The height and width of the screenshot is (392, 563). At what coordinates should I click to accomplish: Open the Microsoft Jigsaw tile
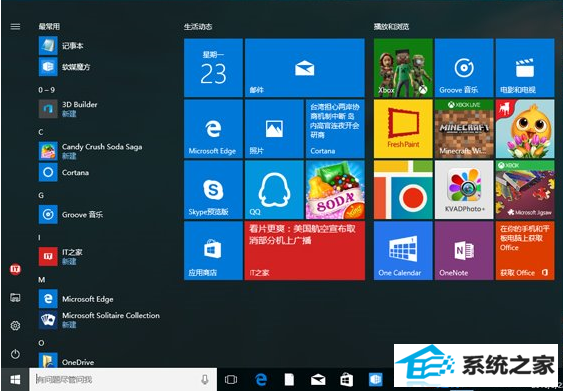[x=525, y=190]
